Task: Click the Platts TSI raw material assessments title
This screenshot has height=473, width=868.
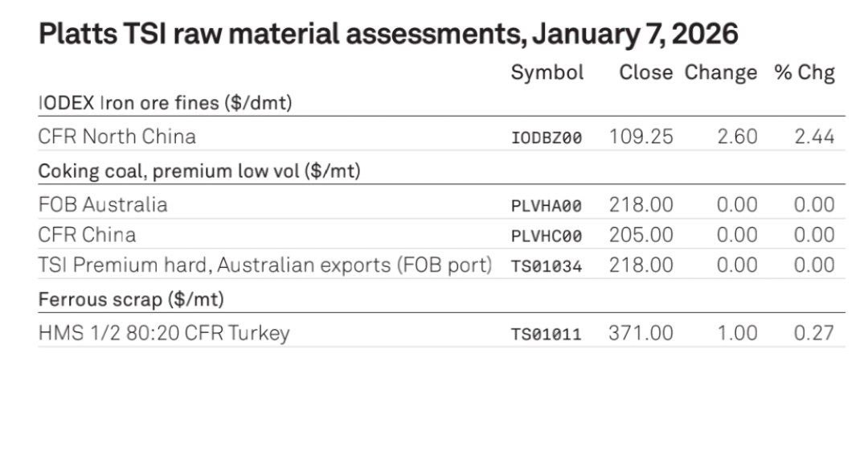Action: click(388, 34)
